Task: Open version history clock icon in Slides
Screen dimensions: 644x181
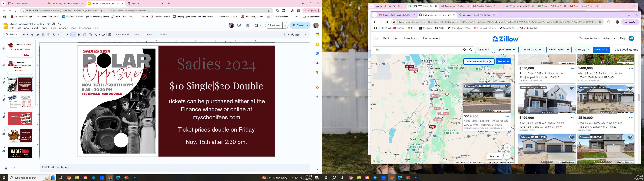Action: [x=239, y=25]
